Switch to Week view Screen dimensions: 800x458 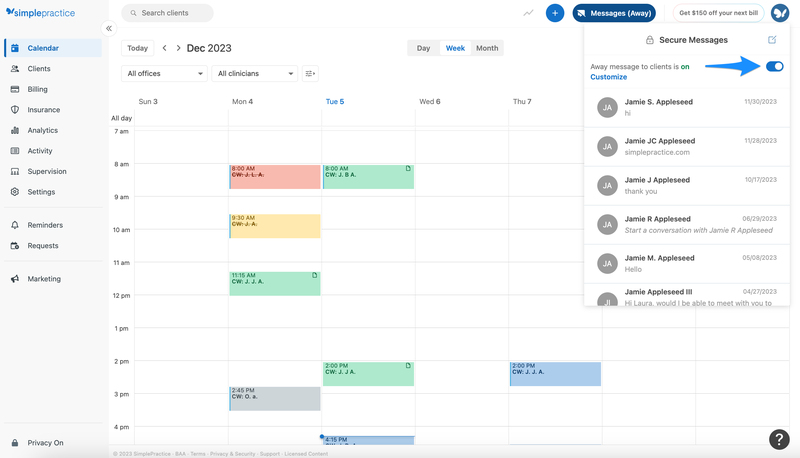[x=455, y=48]
